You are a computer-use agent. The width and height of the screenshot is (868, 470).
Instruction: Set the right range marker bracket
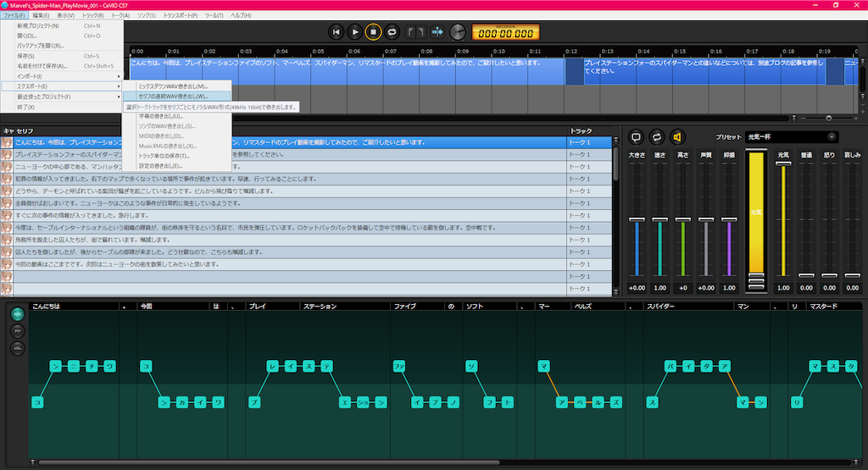tap(420, 32)
